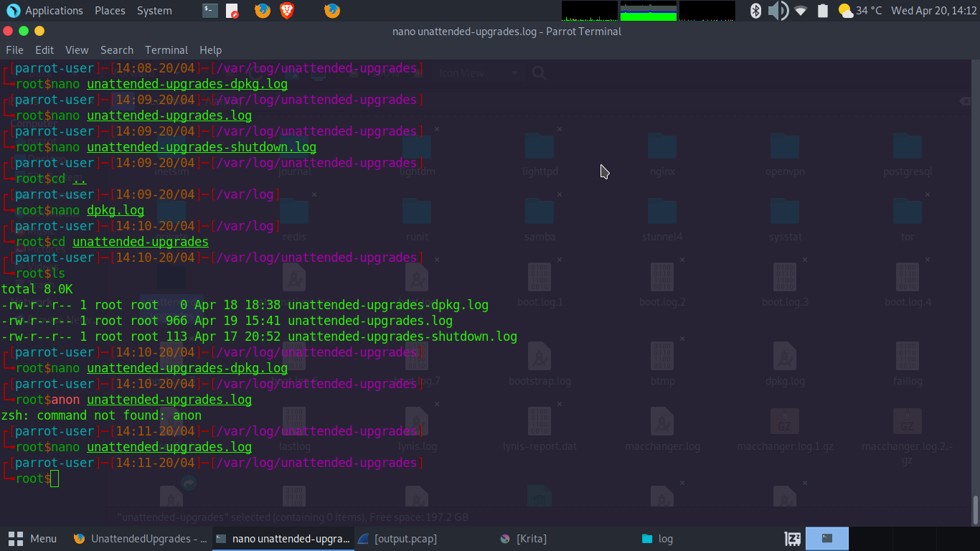Click "zsh: command not found: anon" message
980x551 pixels.
tap(101, 415)
